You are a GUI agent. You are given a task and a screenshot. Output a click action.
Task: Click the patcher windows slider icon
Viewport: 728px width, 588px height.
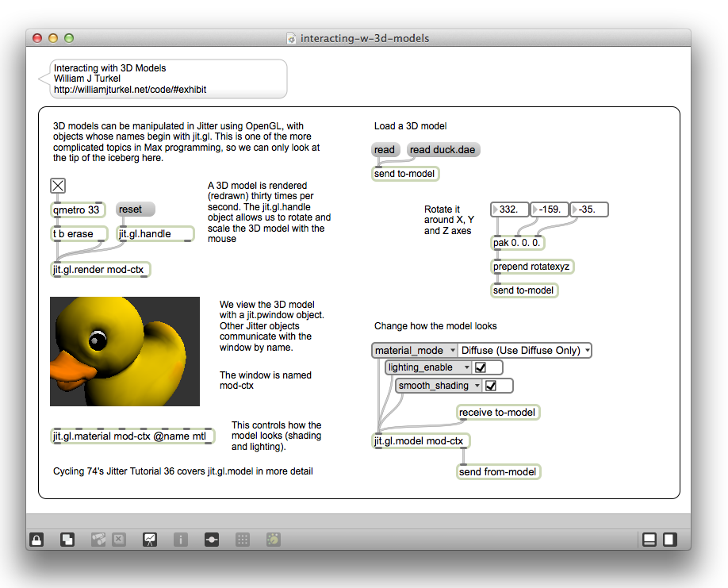coord(212,540)
